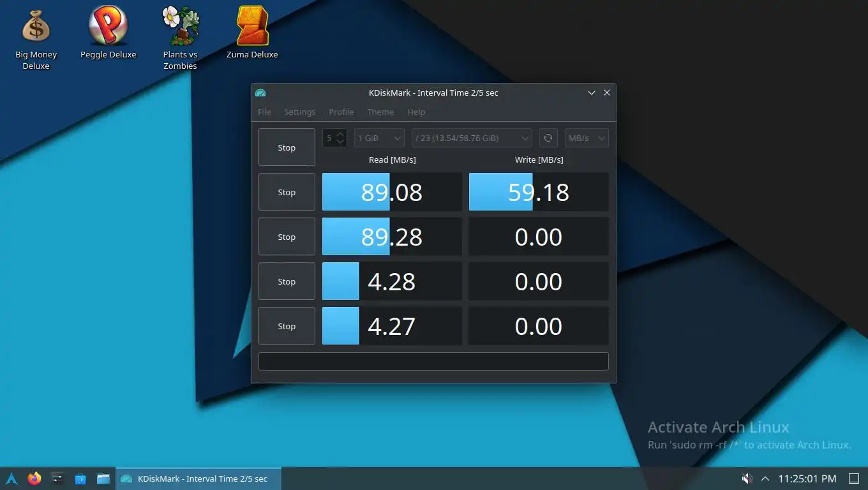868x490 pixels.
Task: Launch Zuma Deluxe desktop icon
Action: [x=252, y=33]
